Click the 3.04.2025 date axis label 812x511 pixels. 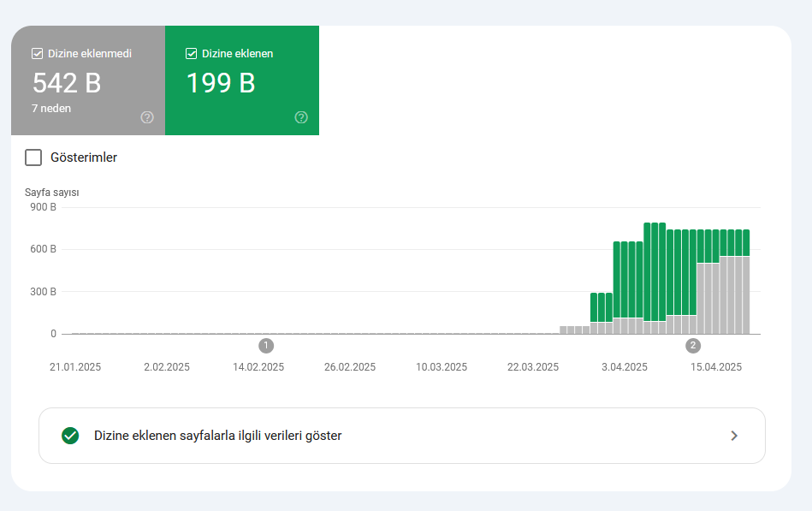(x=625, y=367)
